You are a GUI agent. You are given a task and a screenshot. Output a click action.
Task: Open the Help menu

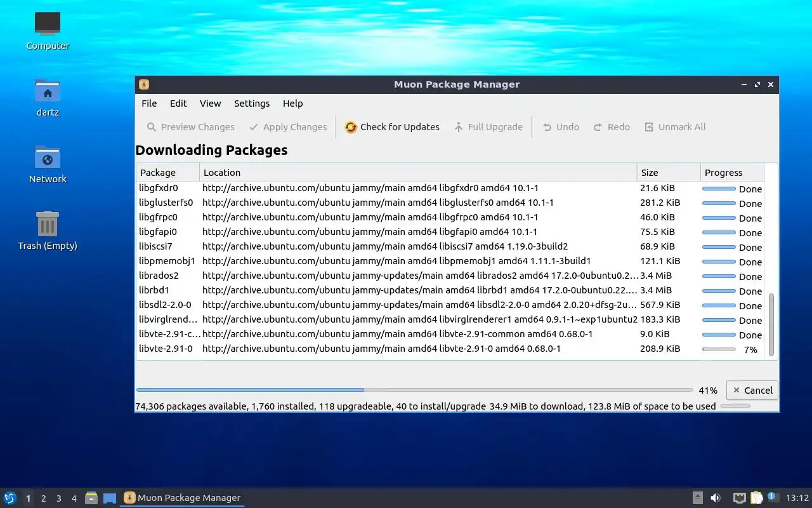[293, 104]
